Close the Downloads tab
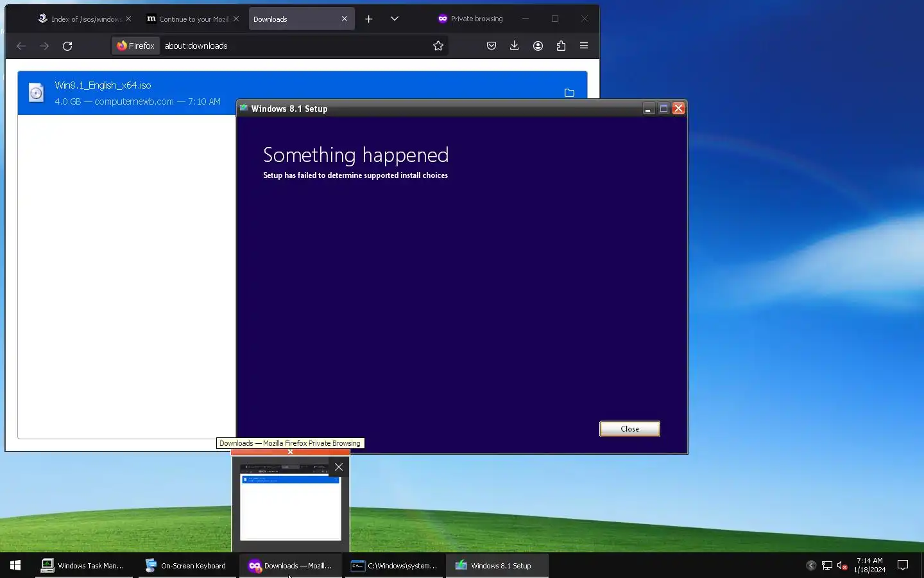This screenshot has height=578, width=924. click(x=345, y=19)
